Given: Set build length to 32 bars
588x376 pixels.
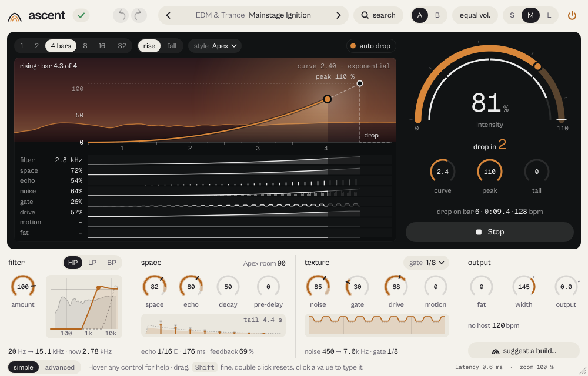Looking at the screenshot, I should click(122, 46).
